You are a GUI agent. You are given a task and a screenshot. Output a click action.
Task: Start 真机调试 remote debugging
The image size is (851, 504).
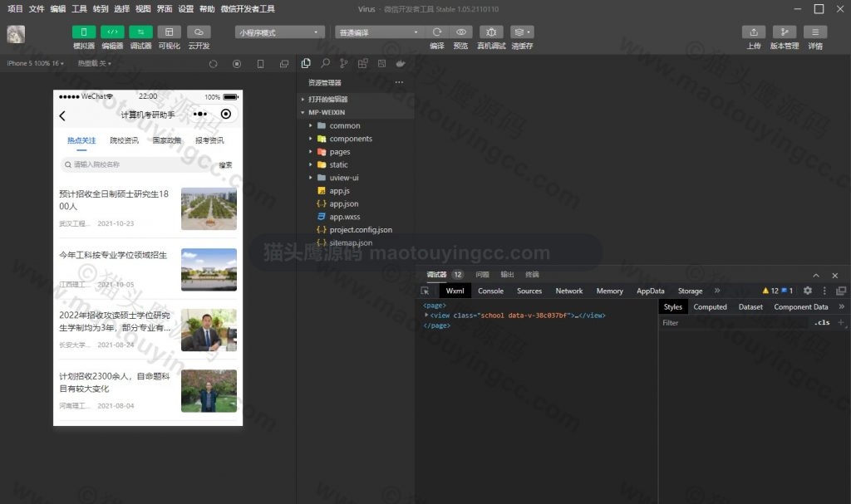pyautogui.click(x=491, y=32)
